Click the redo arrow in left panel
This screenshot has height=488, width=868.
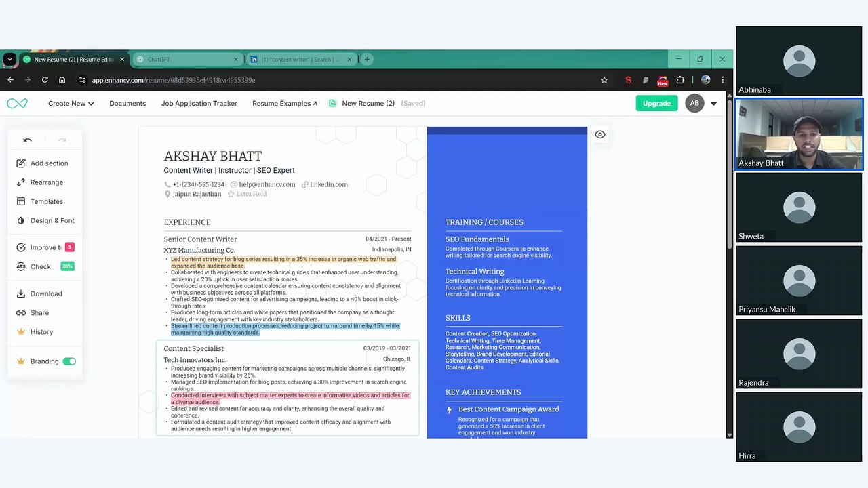(x=62, y=140)
